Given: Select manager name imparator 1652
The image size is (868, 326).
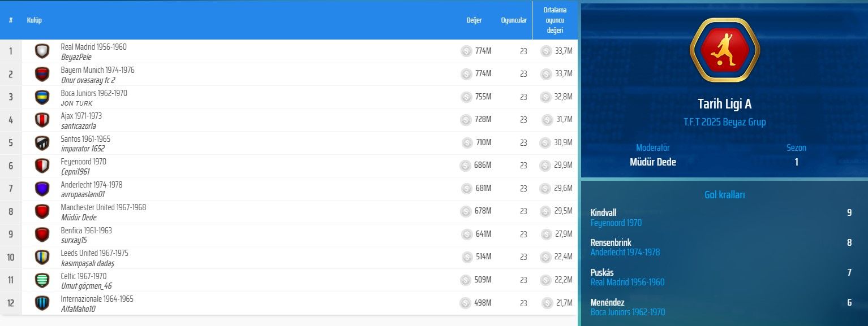Looking at the screenshot, I should (83, 149).
